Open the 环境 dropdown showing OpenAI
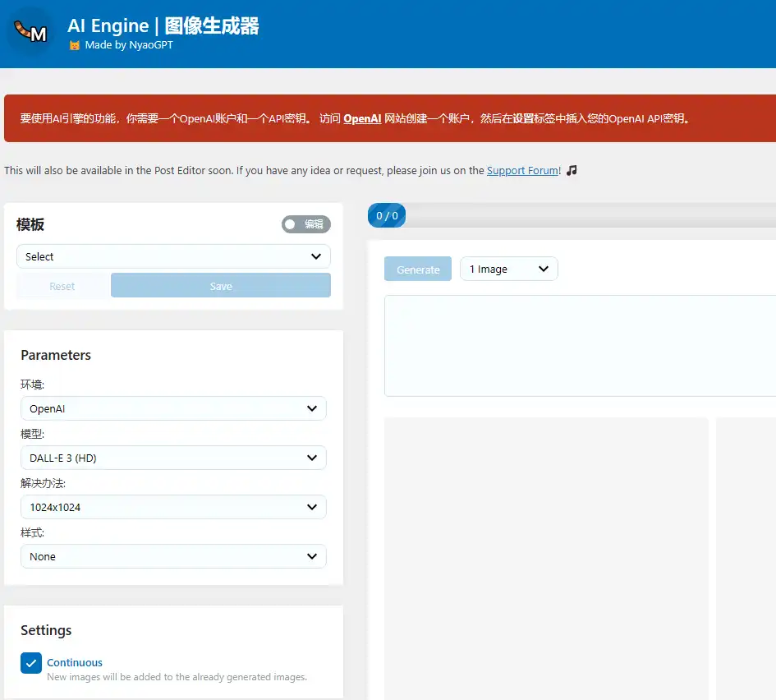 point(172,408)
